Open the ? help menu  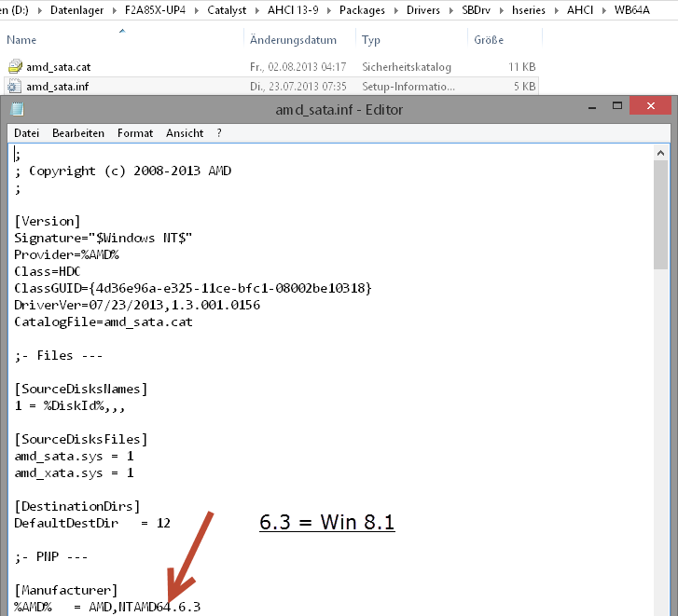pos(219,133)
